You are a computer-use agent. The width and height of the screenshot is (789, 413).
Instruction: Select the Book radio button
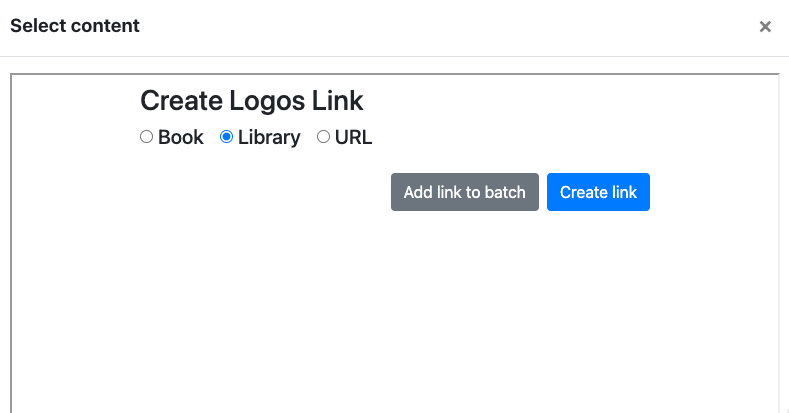click(146, 137)
